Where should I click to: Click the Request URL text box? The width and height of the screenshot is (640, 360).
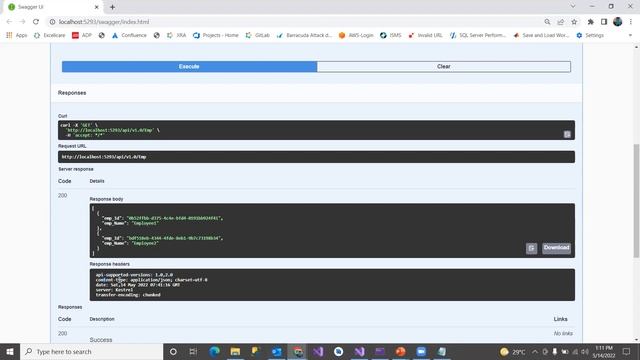[x=316, y=157]
